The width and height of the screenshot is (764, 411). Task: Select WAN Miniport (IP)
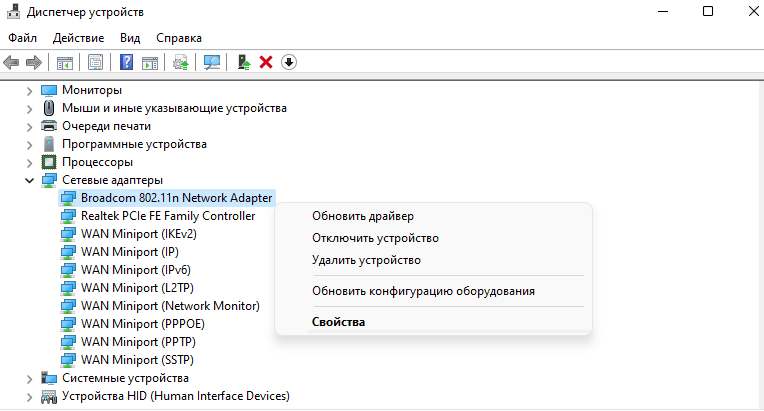[130, 252]
